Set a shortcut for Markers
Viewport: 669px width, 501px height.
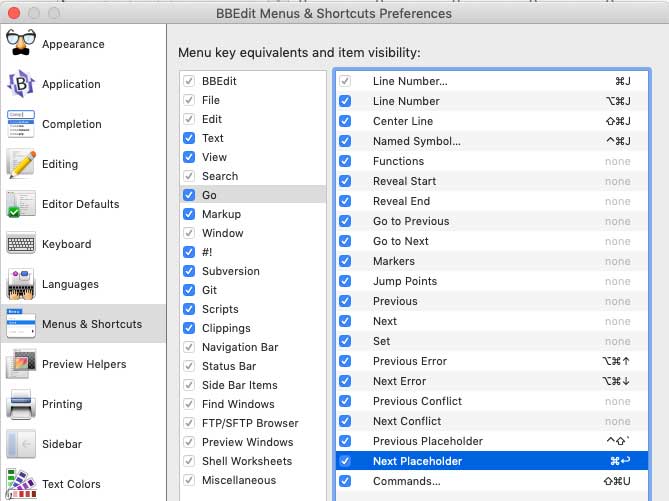[617, 262]
